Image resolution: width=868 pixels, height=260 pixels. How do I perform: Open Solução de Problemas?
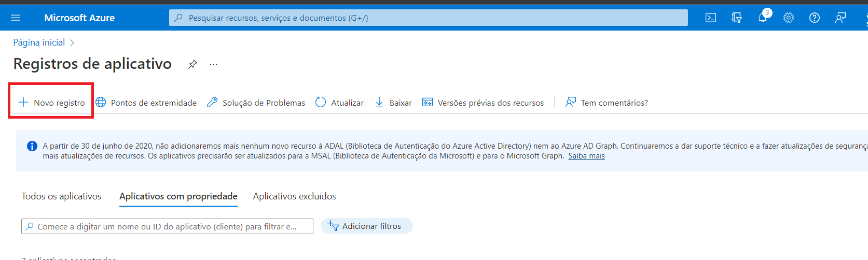(256, 103)
